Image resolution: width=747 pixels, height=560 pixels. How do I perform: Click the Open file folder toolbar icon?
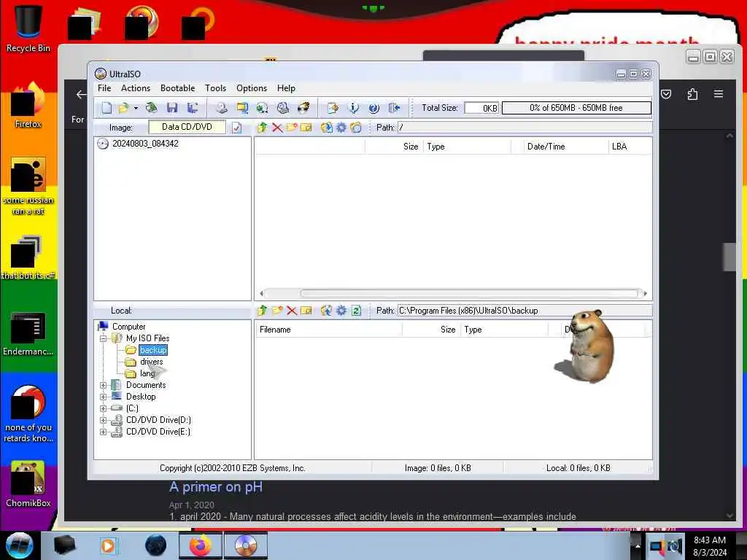point(124,108)
